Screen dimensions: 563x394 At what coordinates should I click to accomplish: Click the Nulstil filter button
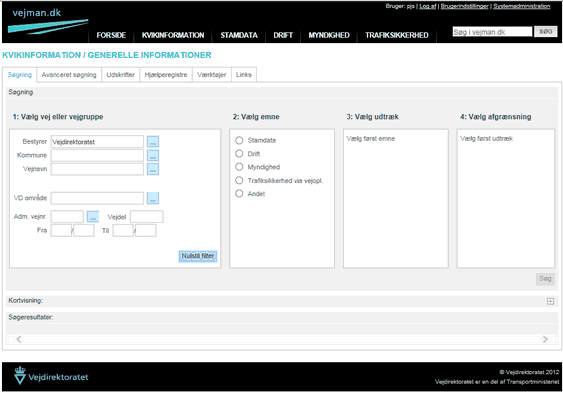tap(197, 256)
